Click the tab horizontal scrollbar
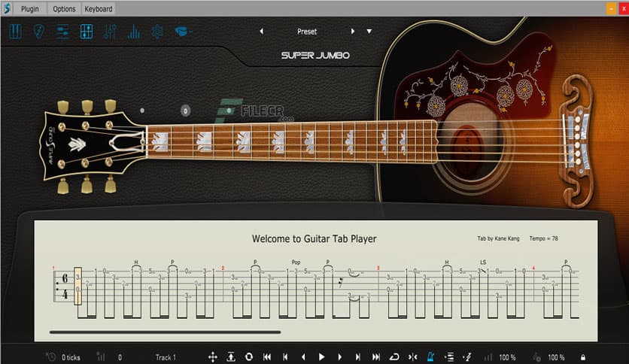 click(166, 332)
